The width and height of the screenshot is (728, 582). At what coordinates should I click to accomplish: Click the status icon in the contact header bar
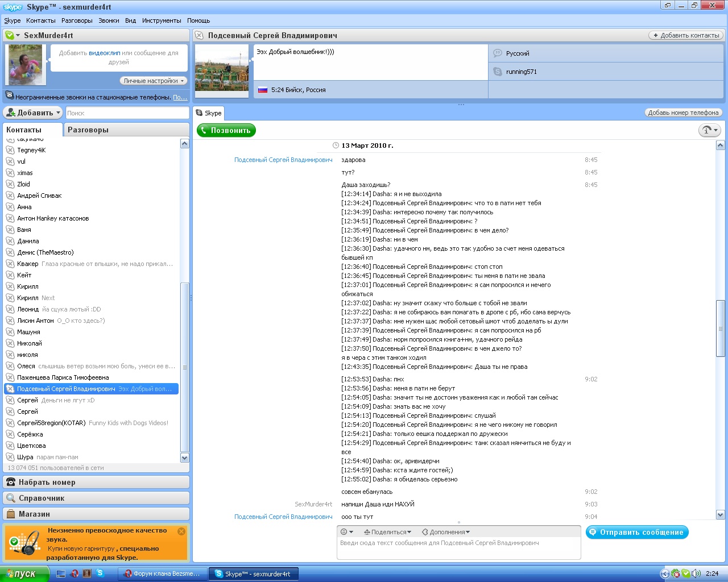(199, 35)
